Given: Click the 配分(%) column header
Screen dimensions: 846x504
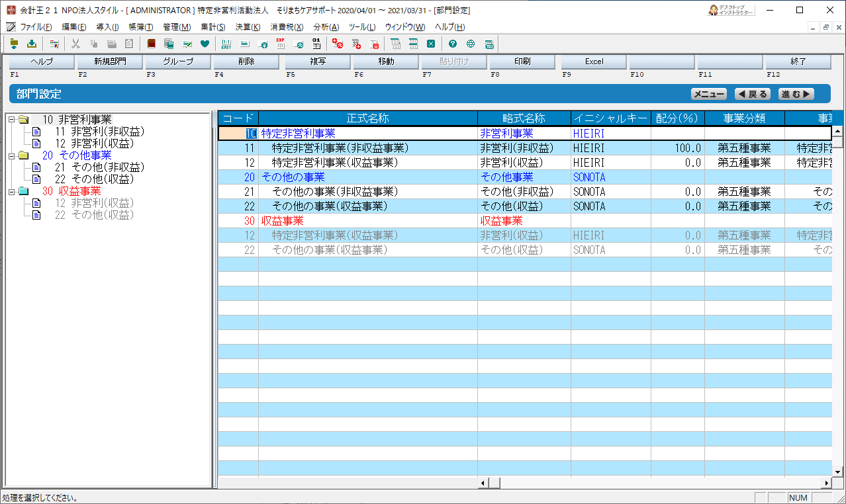Looking at the screenshot, I should click(x=678, y=118).
